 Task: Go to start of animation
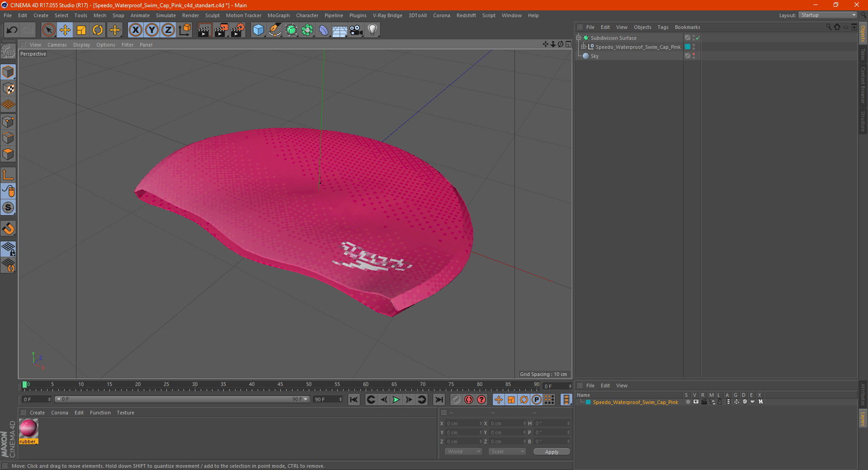[354, 399]
